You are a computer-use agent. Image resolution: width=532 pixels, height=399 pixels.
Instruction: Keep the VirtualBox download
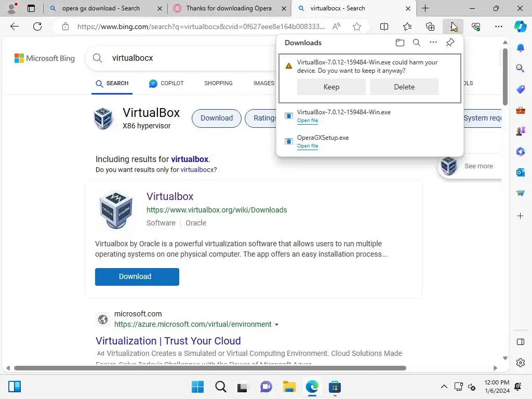(x=331, y=87)
